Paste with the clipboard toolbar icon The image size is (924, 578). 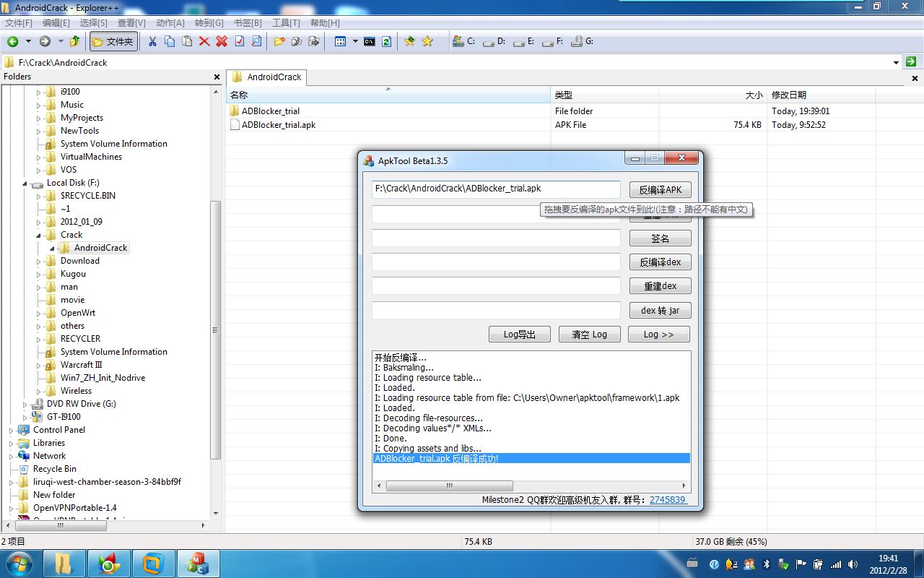tap(187, 42)
